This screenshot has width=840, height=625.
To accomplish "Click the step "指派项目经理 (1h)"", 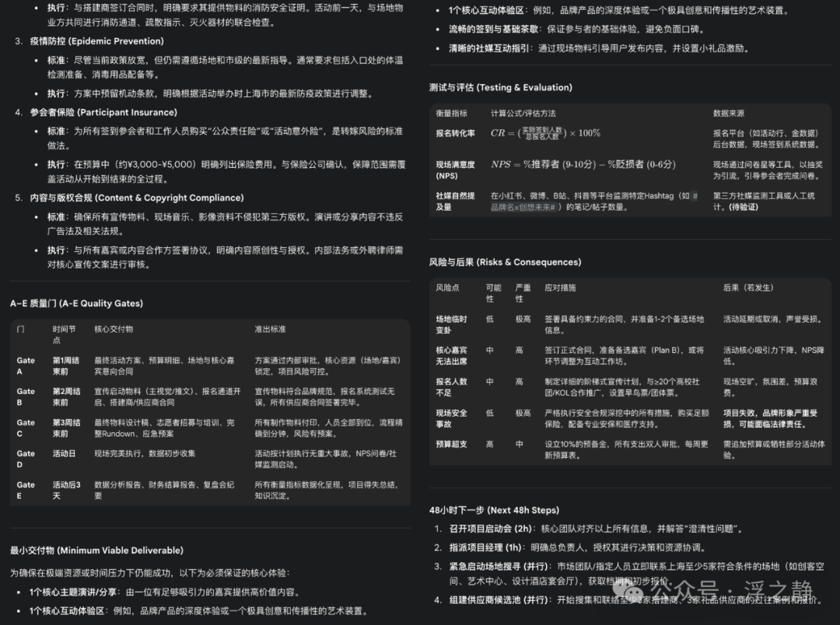I will 486,548.
